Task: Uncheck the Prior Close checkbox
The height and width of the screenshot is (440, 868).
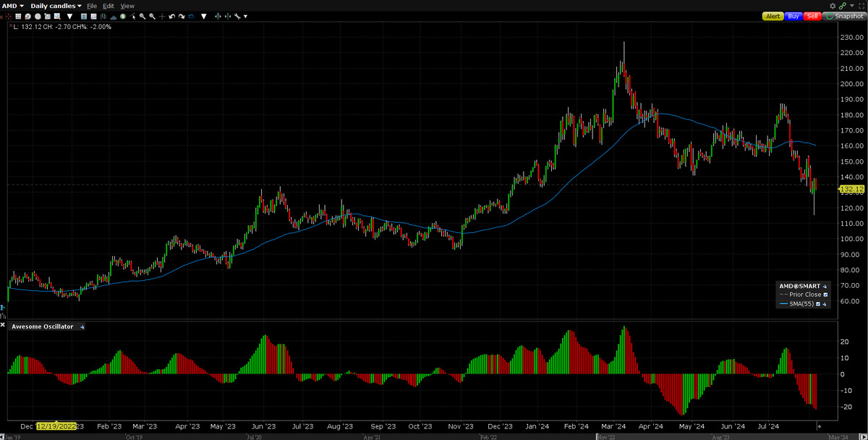Action: pyautogui.click(x=825, y=295)
